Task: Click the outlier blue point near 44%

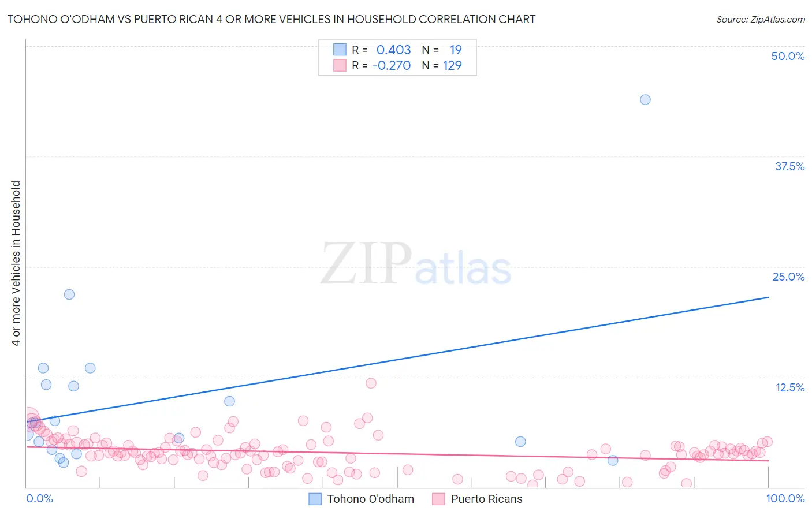Action: pyautogui.click(x=645, y=100)
